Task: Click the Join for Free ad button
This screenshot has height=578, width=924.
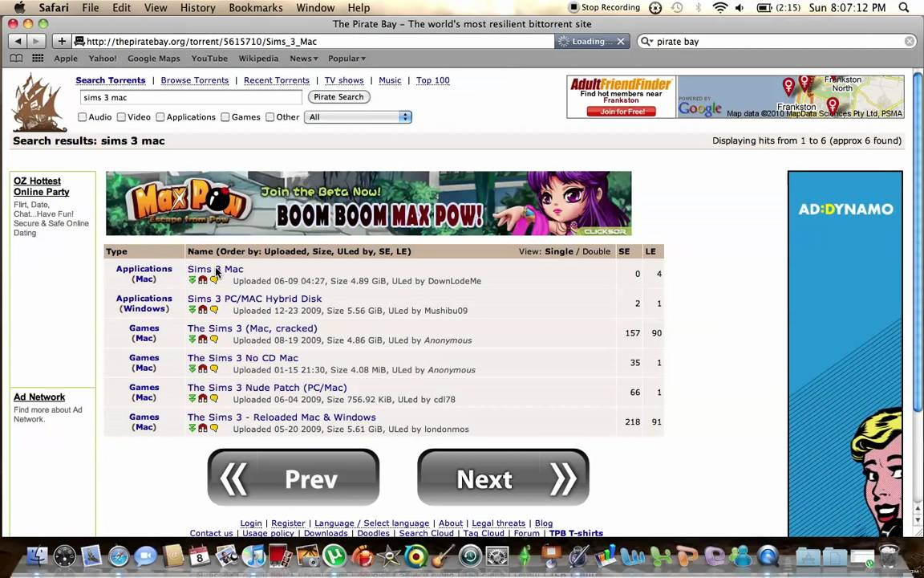Action: point(621,112)
